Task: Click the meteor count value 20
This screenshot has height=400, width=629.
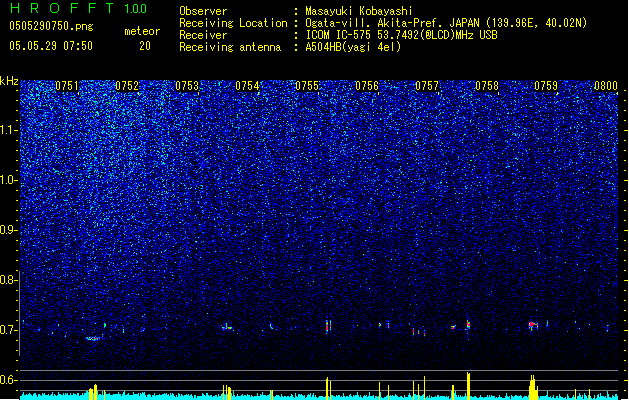Action: 145,46
